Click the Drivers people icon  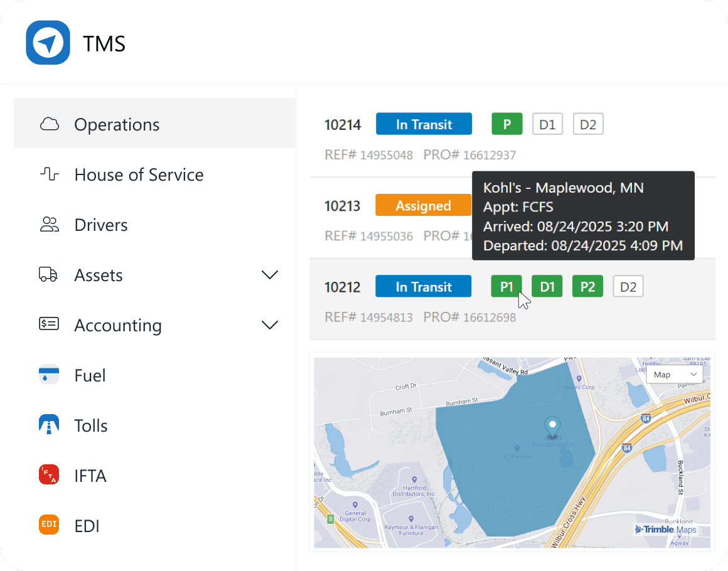(48, 225)
